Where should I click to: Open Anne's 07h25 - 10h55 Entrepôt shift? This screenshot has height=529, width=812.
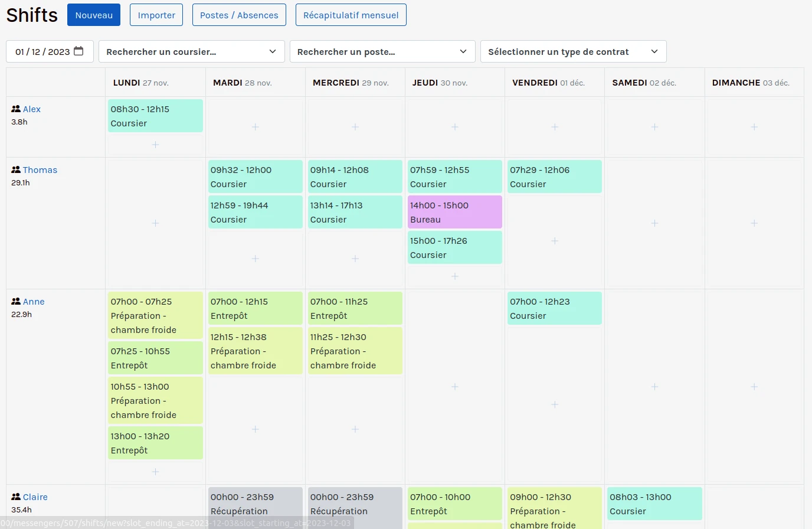coord(155,358)
